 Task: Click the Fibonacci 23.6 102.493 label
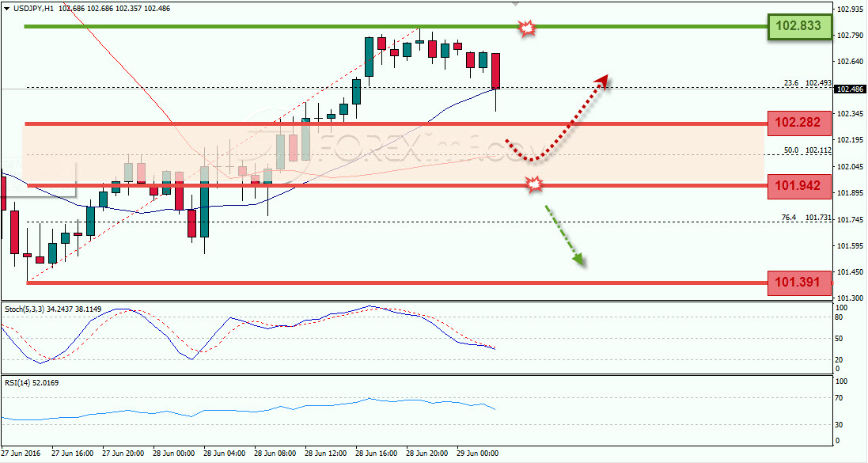[808, 82]
